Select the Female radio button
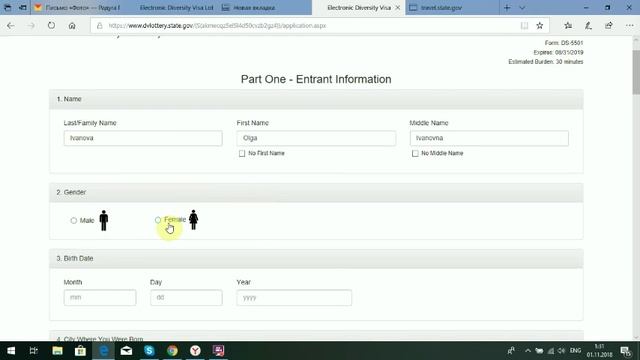 click(x=158, y=220)
